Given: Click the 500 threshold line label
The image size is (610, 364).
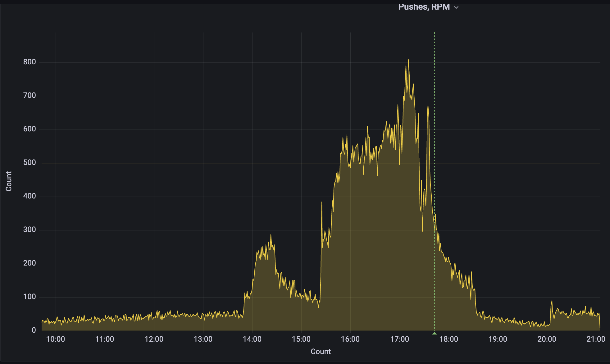Looking at the screenshot, I should [x=30, y=162].
